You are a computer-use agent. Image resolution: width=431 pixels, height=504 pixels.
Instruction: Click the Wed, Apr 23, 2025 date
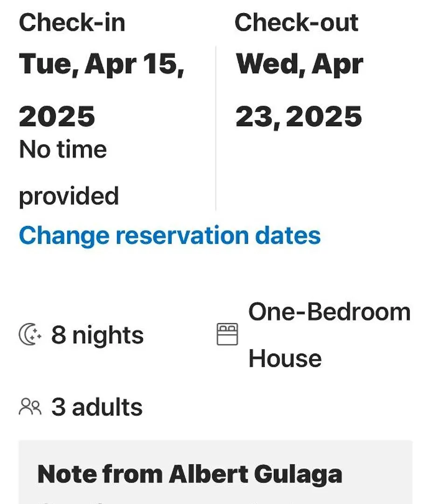[x=299, y=90]
